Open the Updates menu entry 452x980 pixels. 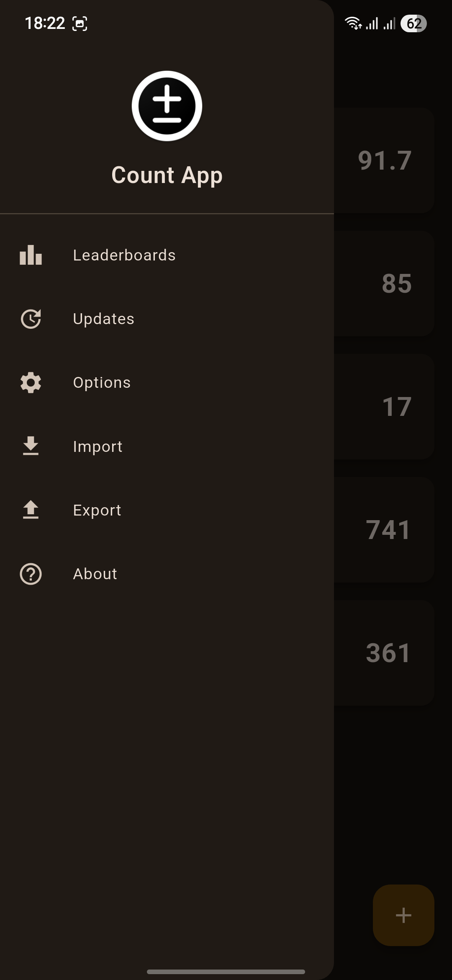pyautogui.click(x=103, y=319)
